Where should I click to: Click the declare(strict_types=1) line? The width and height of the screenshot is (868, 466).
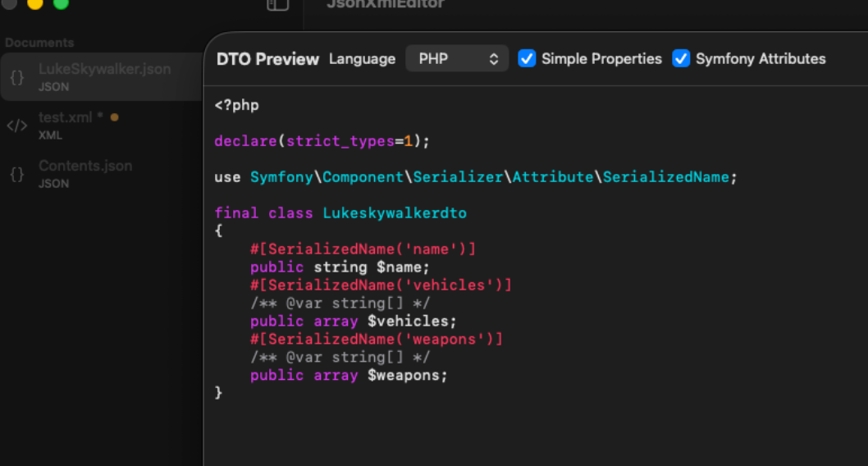(322, 141)
